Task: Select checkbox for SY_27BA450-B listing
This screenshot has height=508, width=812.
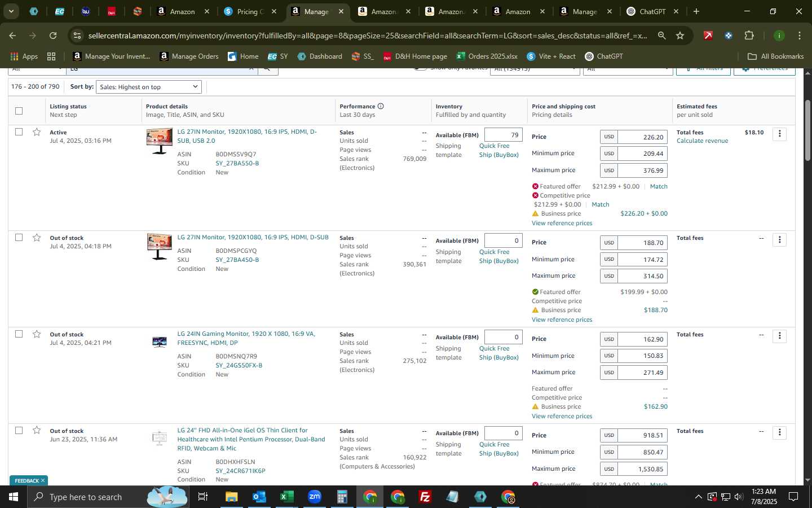Action: pyautogui.click(x=19, y=238)
